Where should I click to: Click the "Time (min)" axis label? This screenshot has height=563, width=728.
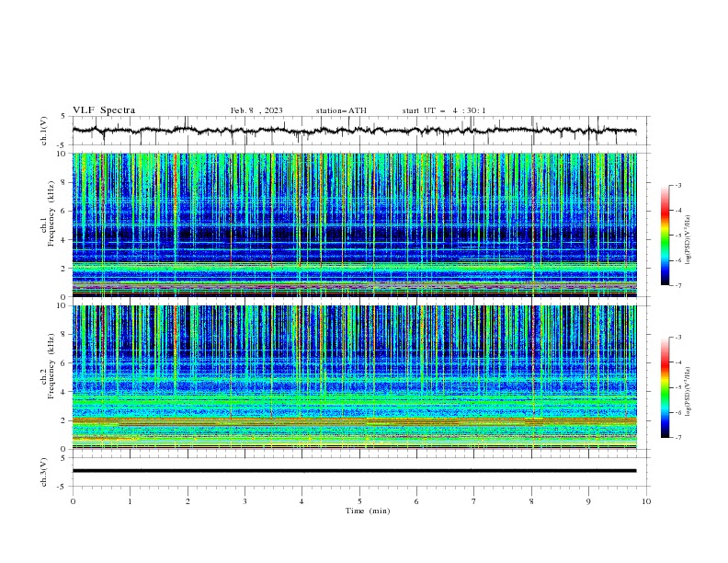click(368, 511)
